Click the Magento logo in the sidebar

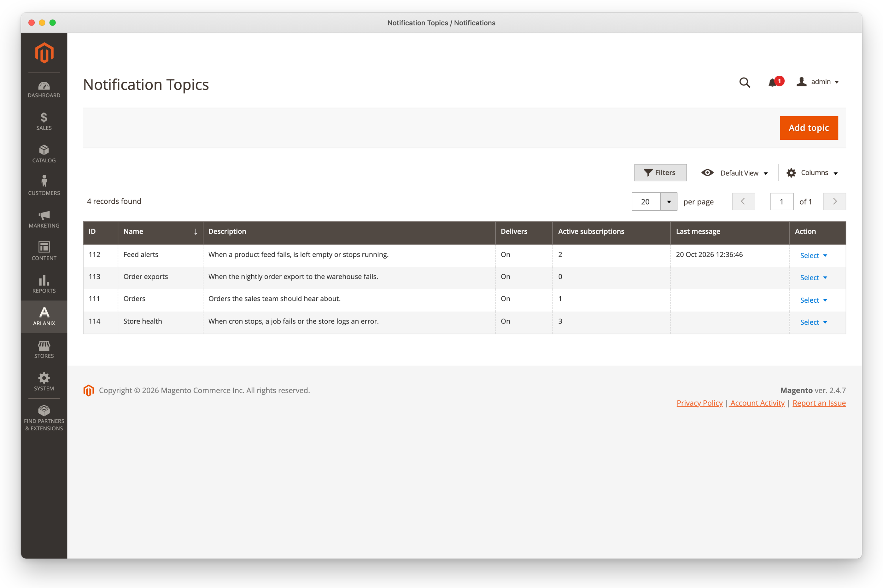click(44, 53)
